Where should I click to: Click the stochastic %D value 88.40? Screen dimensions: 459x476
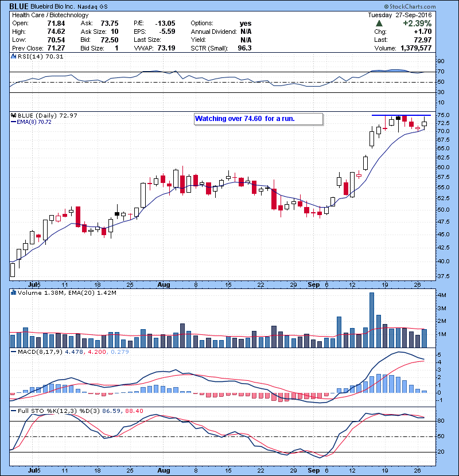click(x=134, y=411)
